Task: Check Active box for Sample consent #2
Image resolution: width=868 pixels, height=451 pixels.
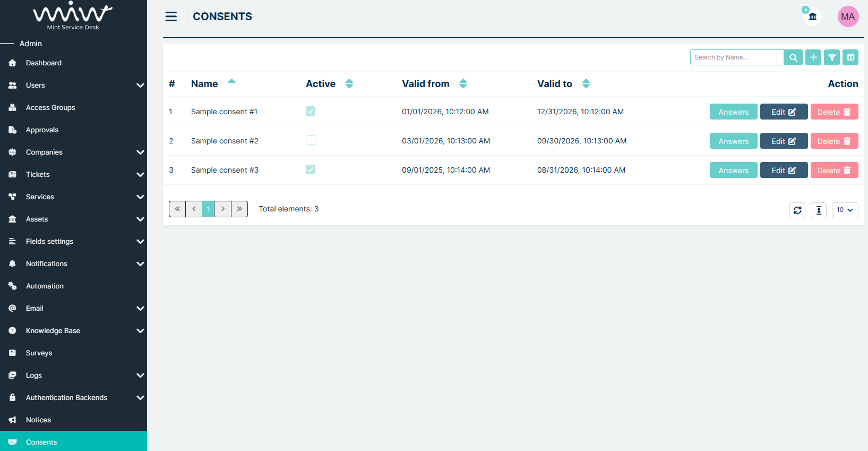Action: tap(311, 140)
